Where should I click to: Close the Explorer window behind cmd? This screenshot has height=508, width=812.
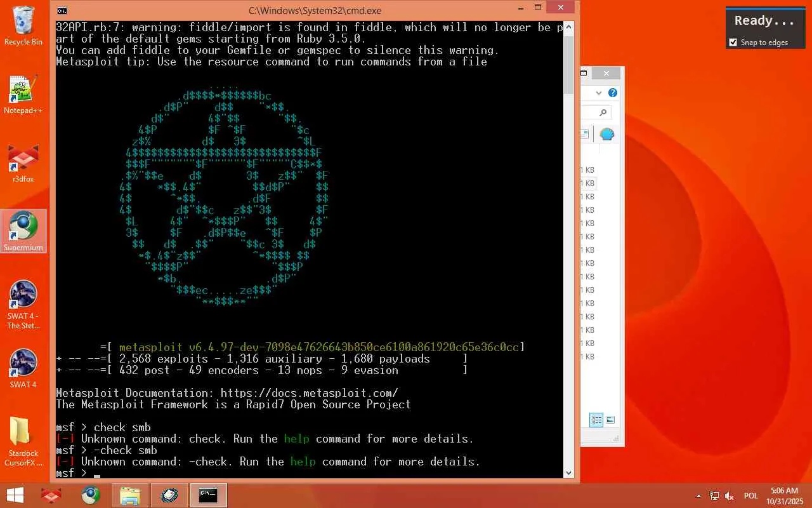point(606,74)
